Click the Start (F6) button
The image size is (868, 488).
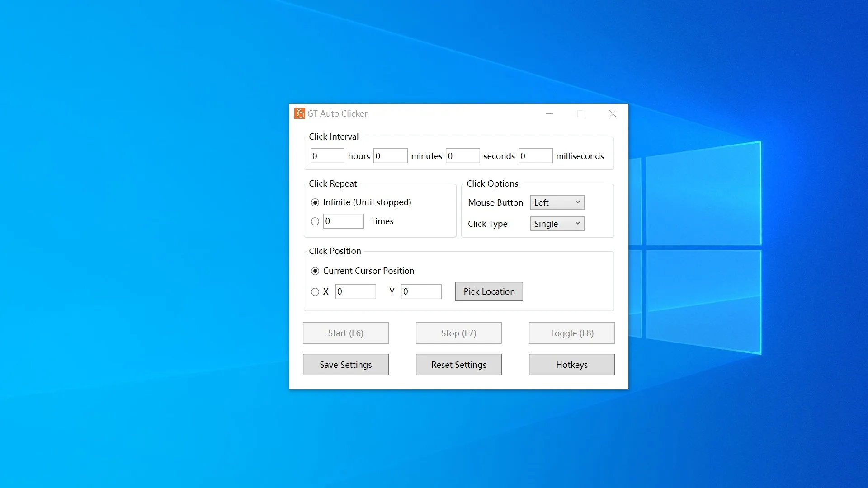point(346,333)
